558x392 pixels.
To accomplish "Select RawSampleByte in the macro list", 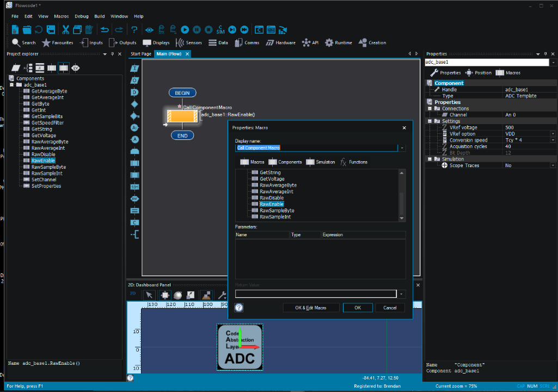I will [x=277, y=210].
